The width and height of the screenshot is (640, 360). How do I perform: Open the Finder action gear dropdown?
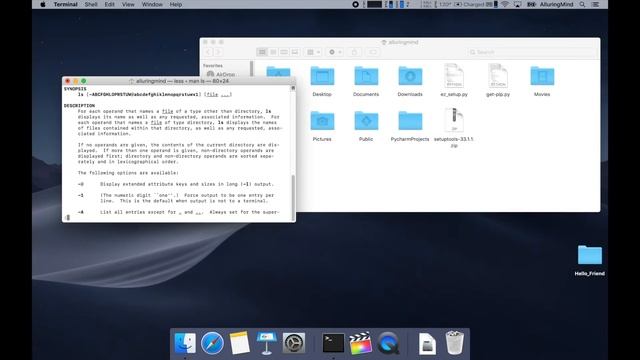click(x=335, y=52)
